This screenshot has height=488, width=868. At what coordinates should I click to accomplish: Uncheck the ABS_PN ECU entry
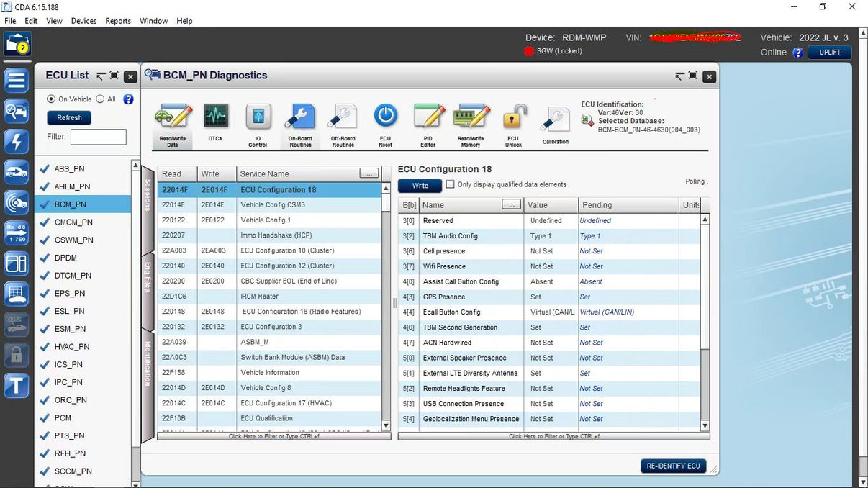[43, 168]
